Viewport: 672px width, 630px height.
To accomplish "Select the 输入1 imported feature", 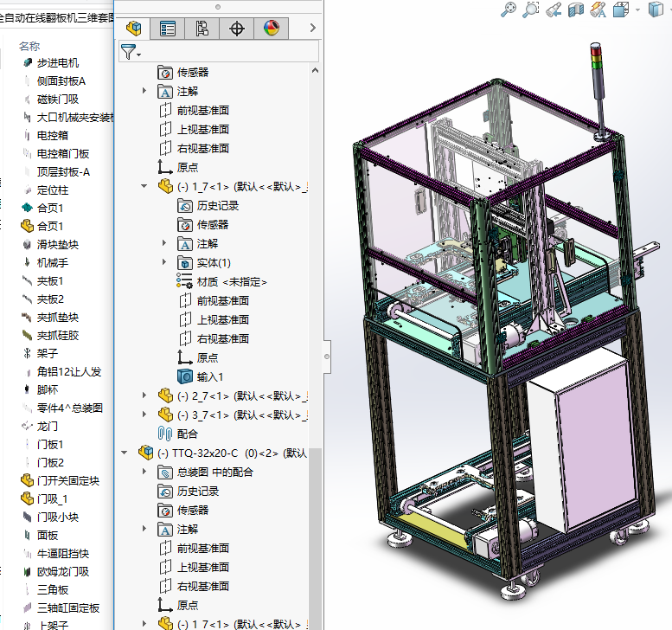I will point(200,377).
